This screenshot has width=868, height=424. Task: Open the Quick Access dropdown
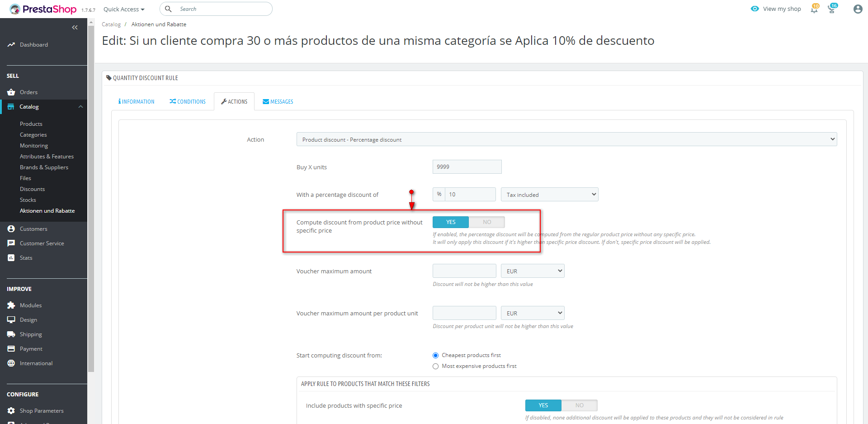(124, 9)
